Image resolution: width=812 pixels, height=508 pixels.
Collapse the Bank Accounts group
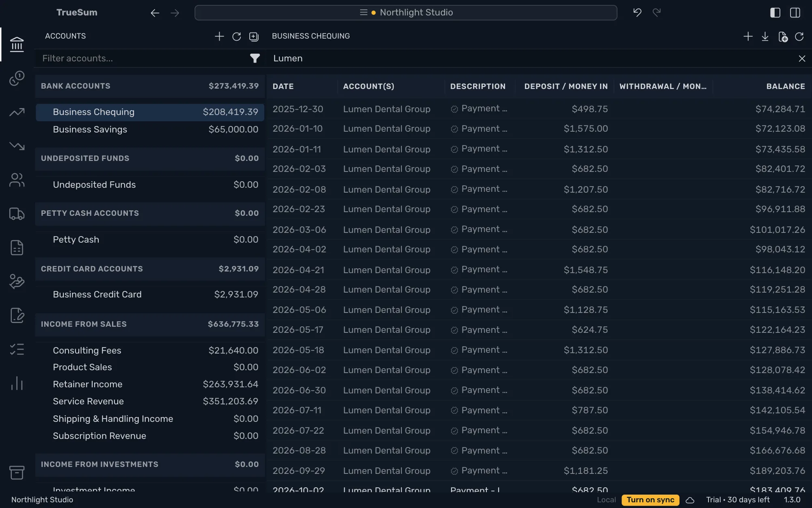pyautogui.click(x=150, y=86)
